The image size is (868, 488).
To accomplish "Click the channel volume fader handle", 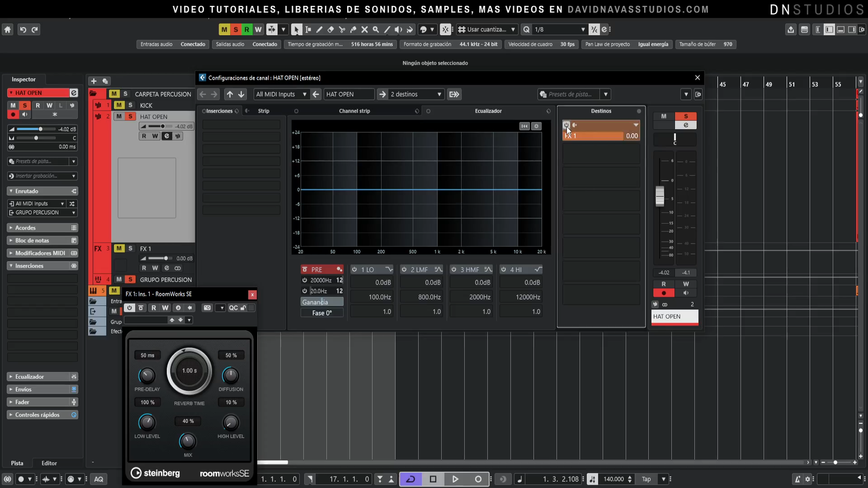I will [660, 196].
